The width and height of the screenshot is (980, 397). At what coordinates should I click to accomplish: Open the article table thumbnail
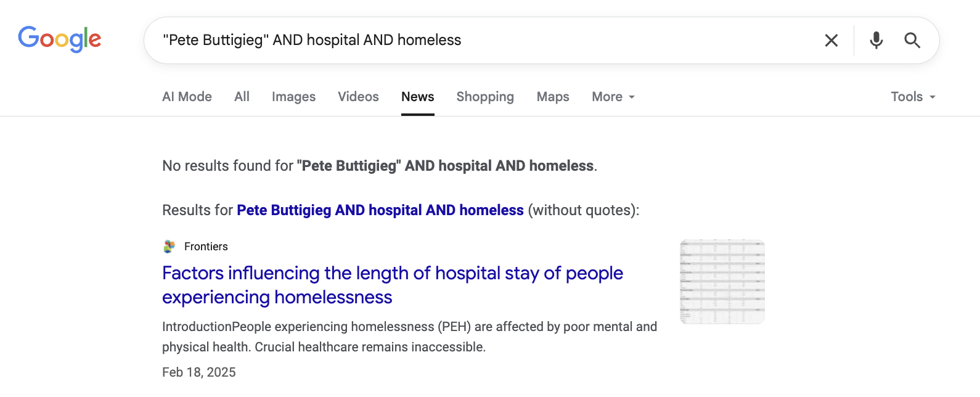722,282
